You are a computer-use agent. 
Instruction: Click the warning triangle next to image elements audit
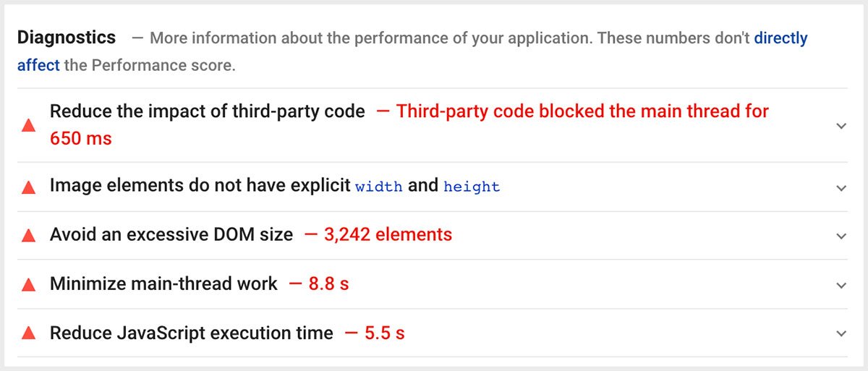(29, 187)
